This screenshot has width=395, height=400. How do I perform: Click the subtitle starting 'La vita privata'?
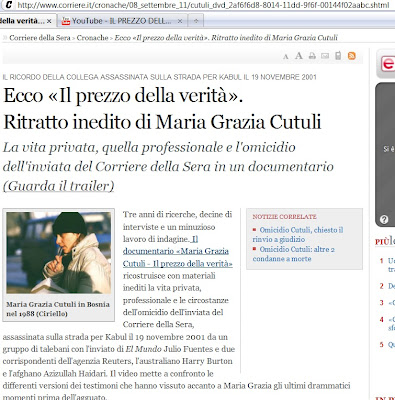(x=168, y=166)
